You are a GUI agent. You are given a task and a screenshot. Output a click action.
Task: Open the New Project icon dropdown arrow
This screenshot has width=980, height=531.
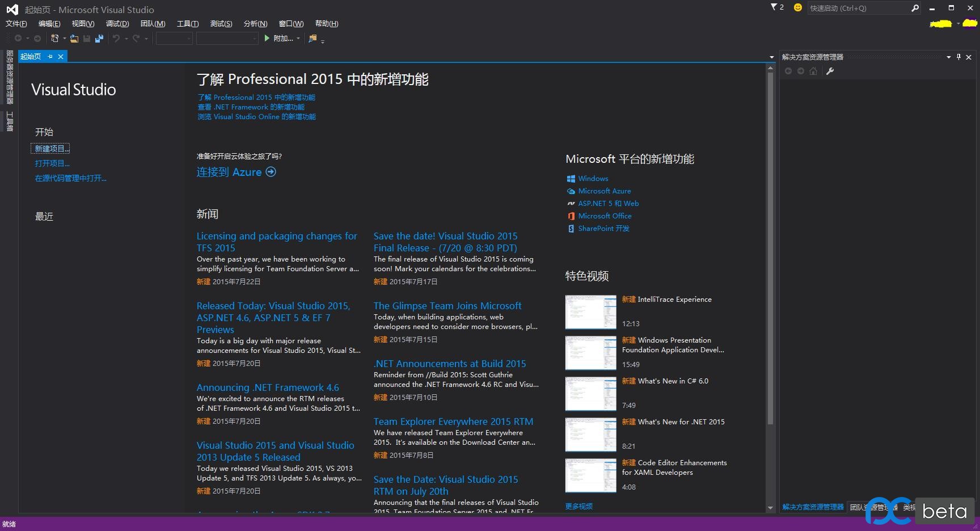point(64,39)
